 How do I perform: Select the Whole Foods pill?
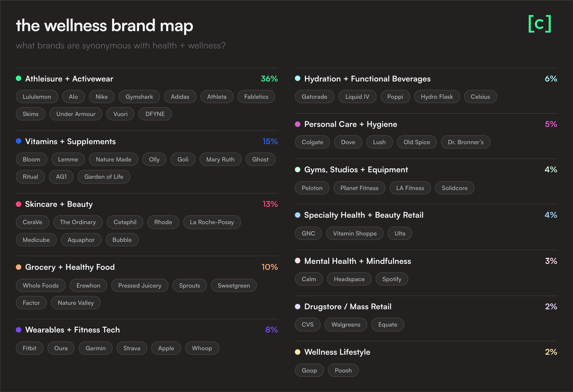click(41, 285)
